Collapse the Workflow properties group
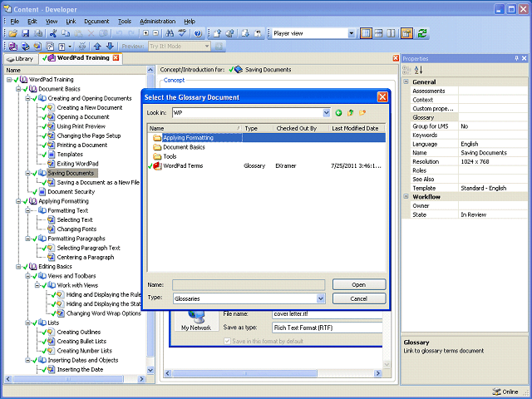 406,196
